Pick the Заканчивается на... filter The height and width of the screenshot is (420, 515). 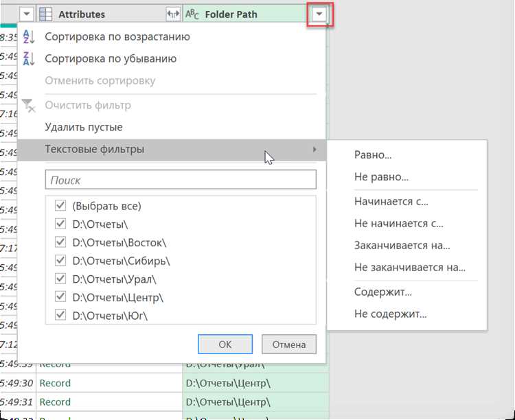coord(402,245)
